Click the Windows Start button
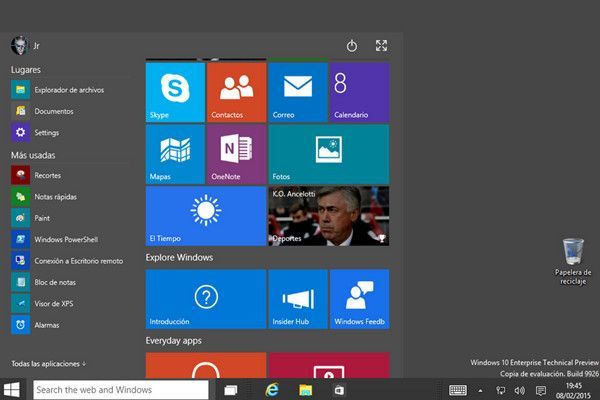Viewport: 600px width, 400px height. (x=12, y=390)
